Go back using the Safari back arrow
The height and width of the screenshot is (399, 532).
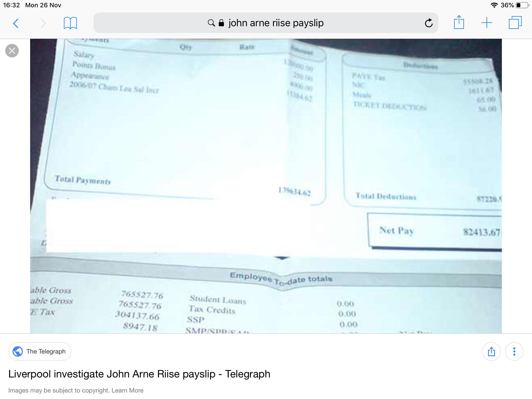click(x=16, y=23)
